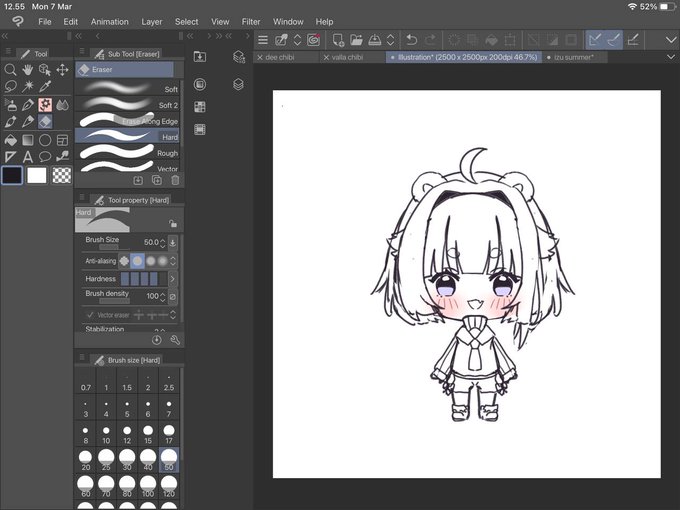Select the Frame border tool
Screen dimensions: 680x510
click(x=62, y=140)
